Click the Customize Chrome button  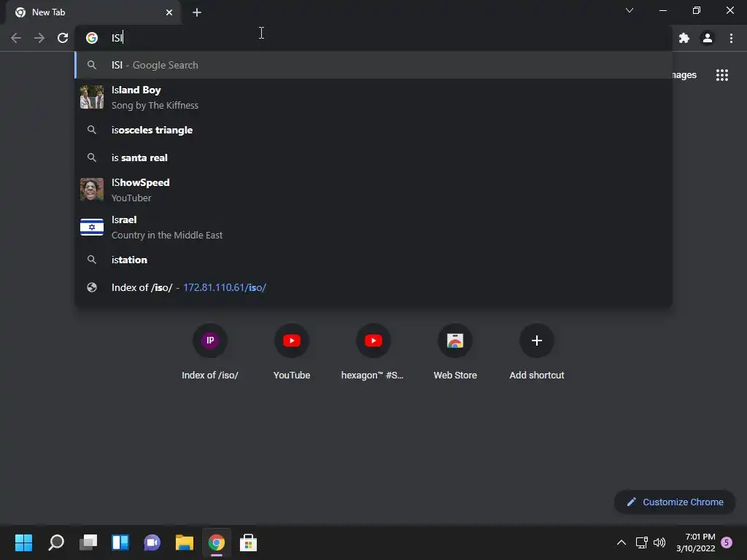675,502
